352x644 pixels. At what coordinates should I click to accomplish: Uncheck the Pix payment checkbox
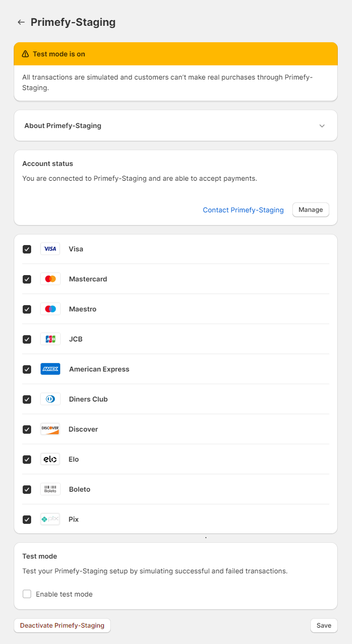coord(27,519)
